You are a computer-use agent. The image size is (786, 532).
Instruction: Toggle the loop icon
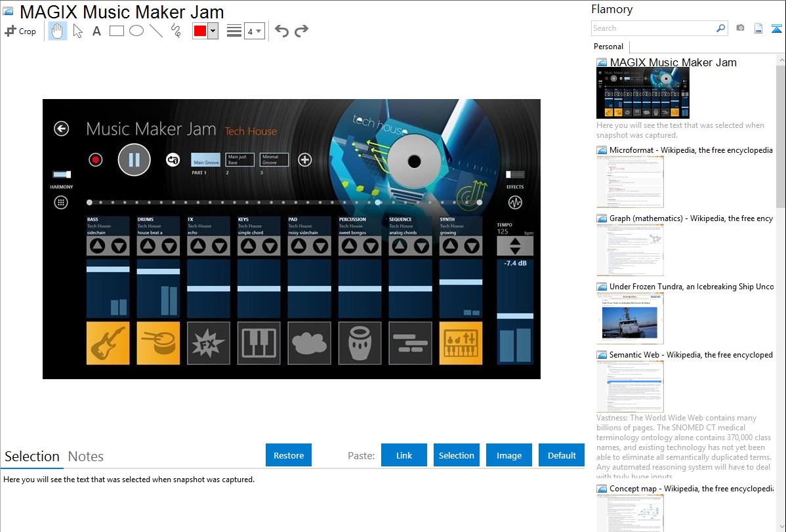[x=173, y=160]
